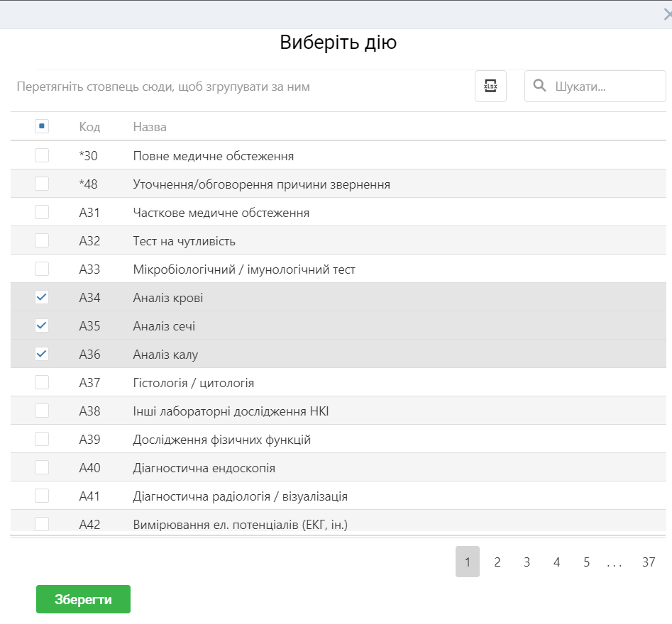The height and width of the screenshot is (624, 672).
Task: Open page 4 in pagination
Action: pos(557,562)
